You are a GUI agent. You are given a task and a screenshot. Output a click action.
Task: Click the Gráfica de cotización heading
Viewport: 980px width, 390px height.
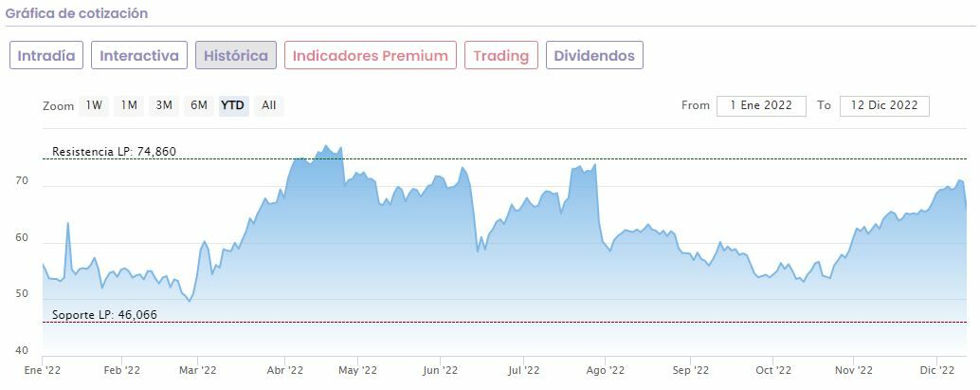77,13
